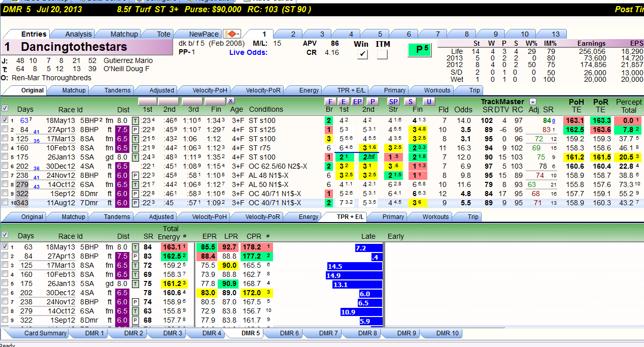Screen dimensions: 644x347
Task: Click the P icon in upper 27Apr13 row
Action: coord(135,130)
